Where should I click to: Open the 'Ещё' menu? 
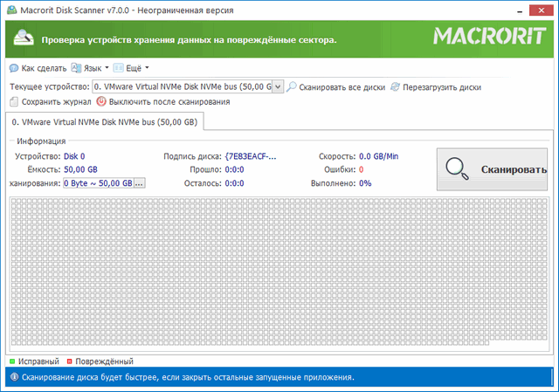point(131,68)
